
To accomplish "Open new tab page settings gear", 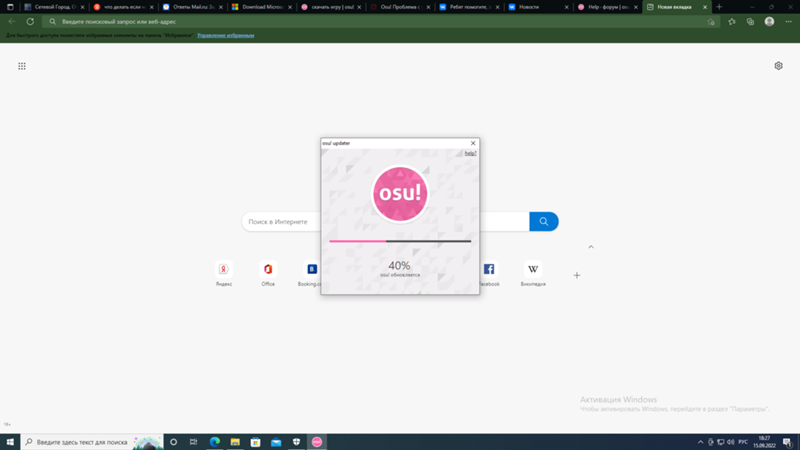I will coord(778,66).
